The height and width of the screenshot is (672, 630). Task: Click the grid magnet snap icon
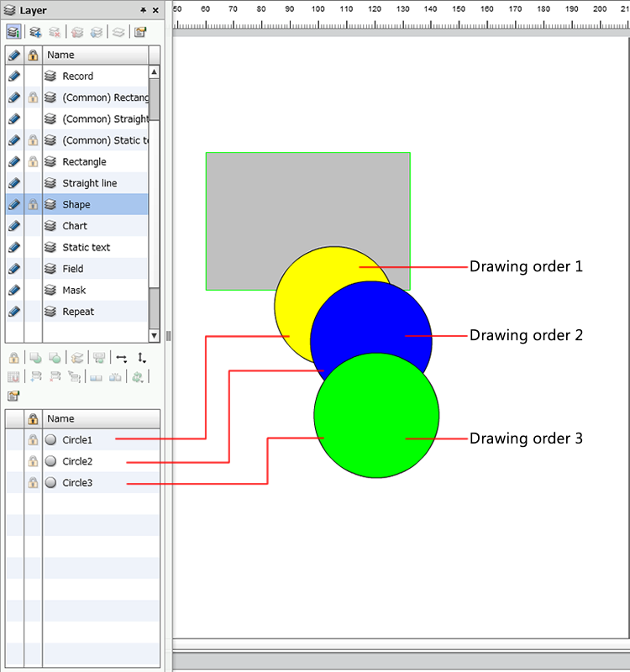click(13, 377)
